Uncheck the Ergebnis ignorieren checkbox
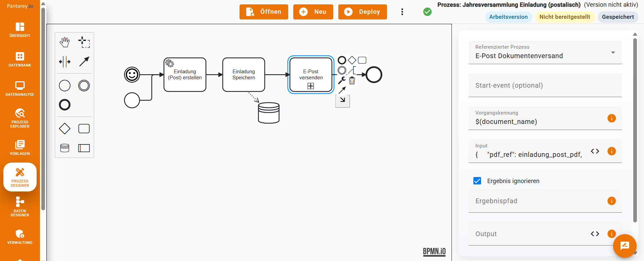This screenshot has height=261, width=644. (477, 181)
